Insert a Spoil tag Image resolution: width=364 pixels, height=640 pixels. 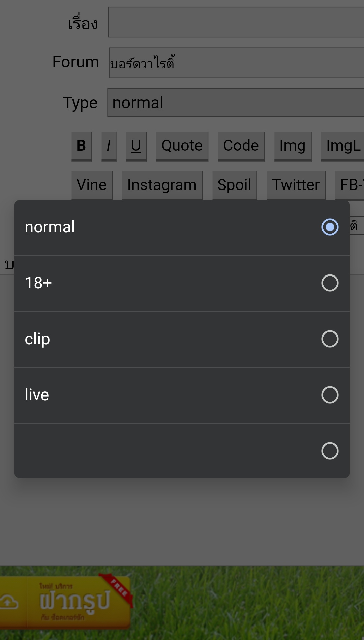[235, 185]
